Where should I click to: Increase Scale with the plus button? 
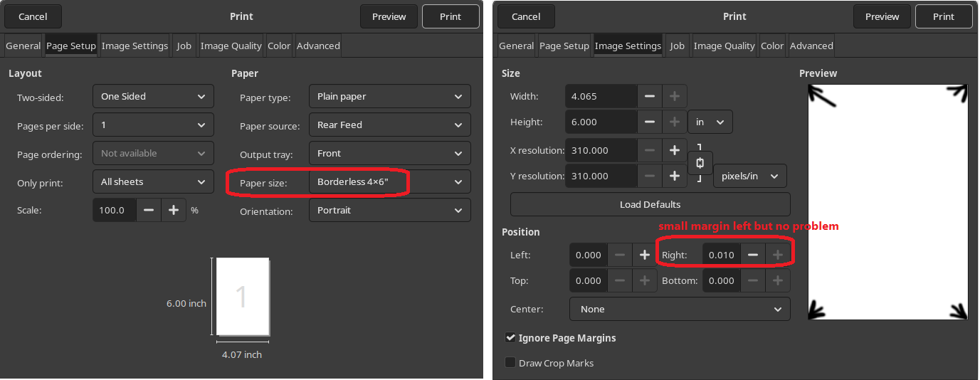(x=173, y=211)
